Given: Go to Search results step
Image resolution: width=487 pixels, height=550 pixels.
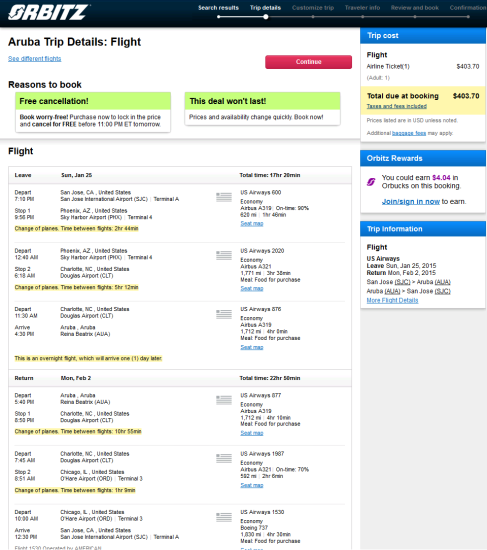Looking at the screenshot, I should click(x=218, y=8).
